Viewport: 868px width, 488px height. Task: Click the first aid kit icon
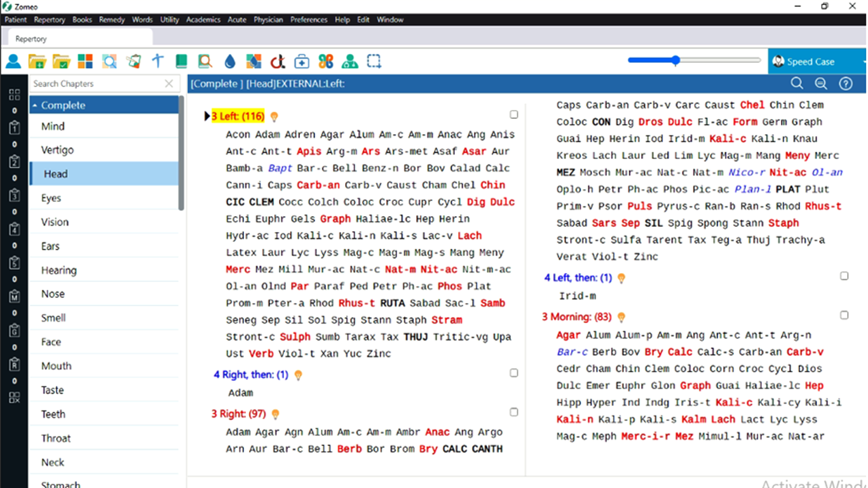pyautogui.click(x=302, y=62)
